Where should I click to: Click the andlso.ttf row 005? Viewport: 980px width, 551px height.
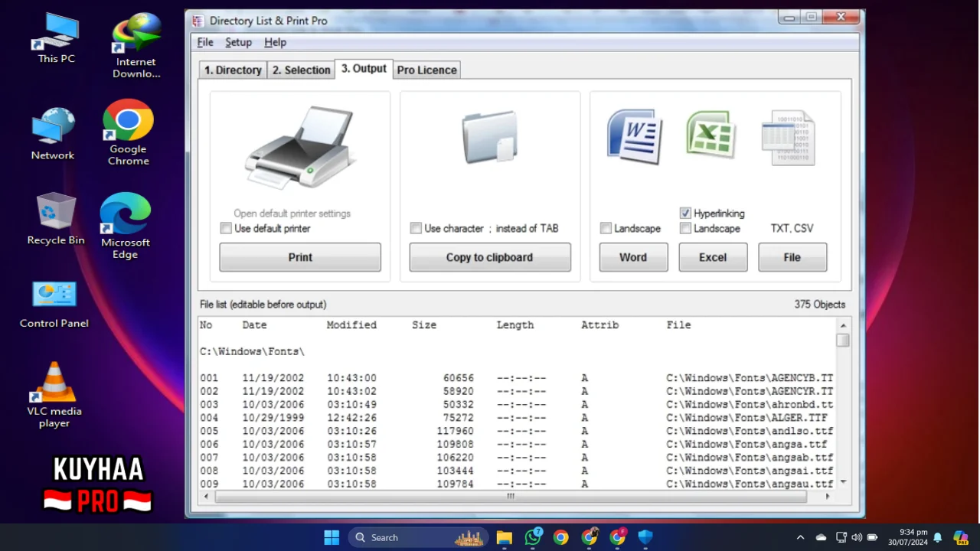(517, 431)
